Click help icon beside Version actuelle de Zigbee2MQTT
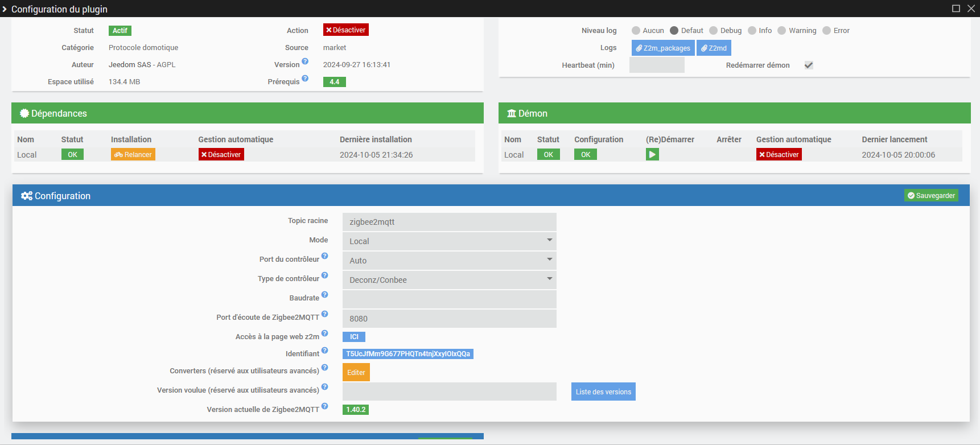 click(324, 406)
